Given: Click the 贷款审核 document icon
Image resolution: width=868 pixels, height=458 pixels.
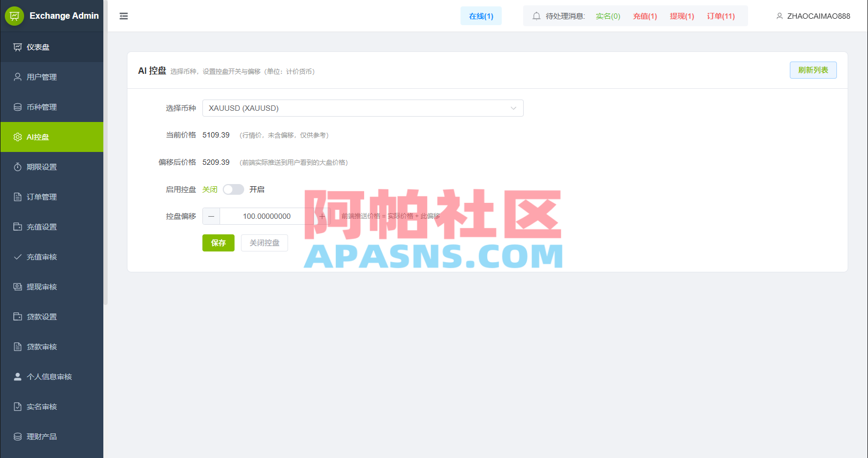Looking at the screenshot, I should (x=18, y=347).
